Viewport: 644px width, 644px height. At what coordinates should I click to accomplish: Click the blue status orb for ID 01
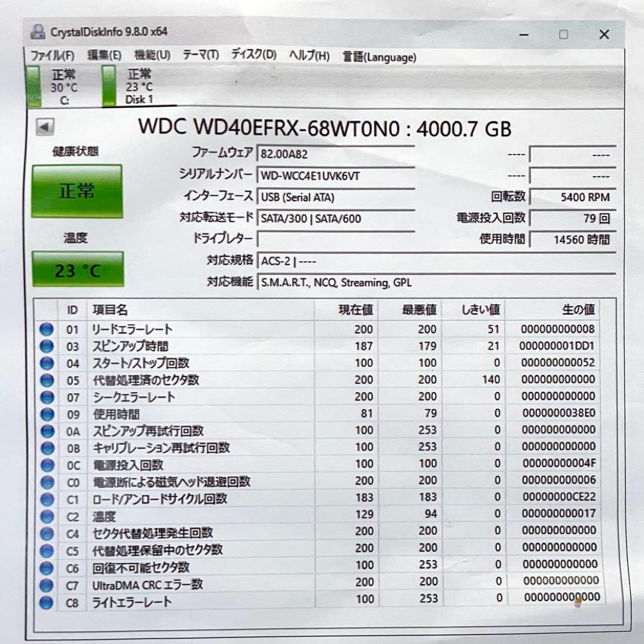47,329
